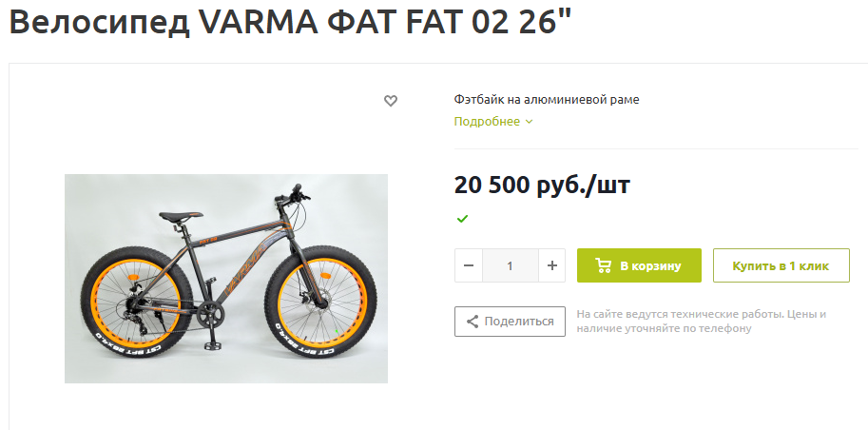Click the technical works notice text
Image resolution: width=868 pixels, height=430 pixels.
pyautogui.click(x=702, y=322)
